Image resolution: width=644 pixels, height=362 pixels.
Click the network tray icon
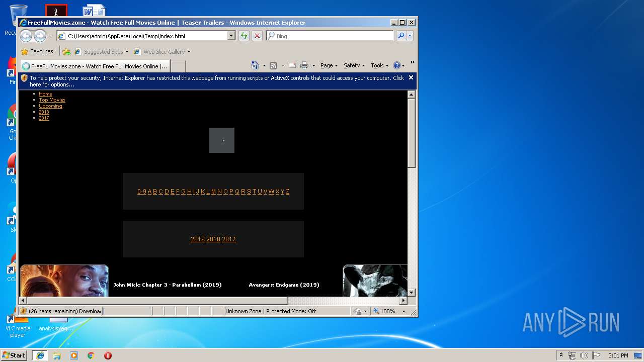coord(572,355)
